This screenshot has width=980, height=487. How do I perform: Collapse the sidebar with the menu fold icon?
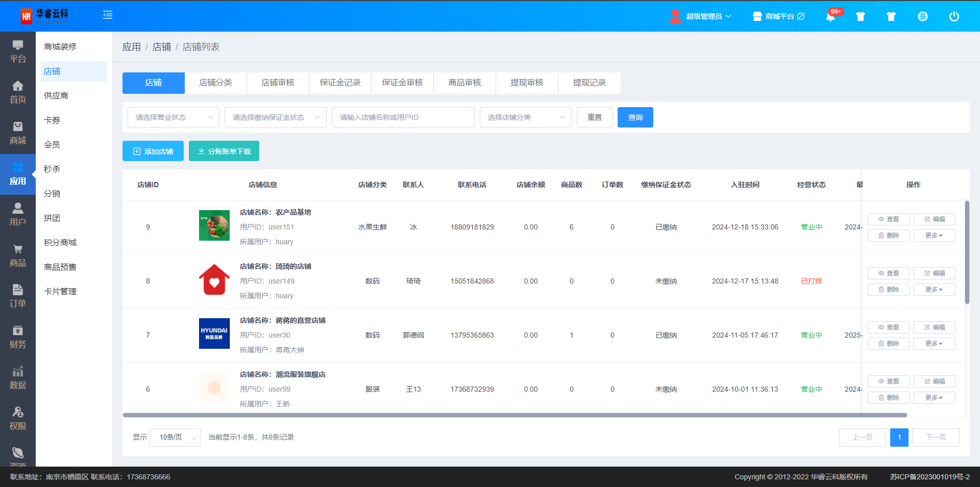tap(108, 15)
